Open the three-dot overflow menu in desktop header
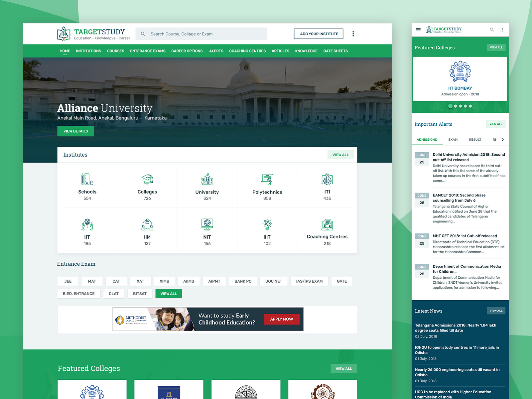 (353, 34)
